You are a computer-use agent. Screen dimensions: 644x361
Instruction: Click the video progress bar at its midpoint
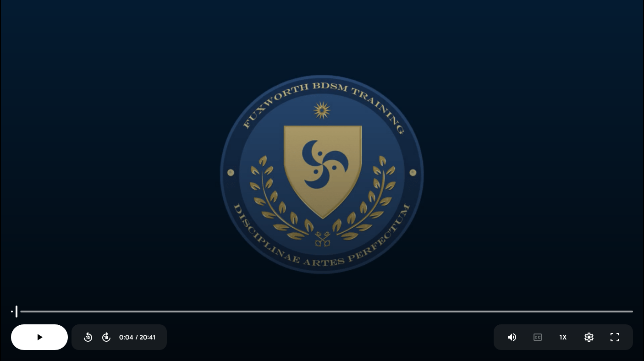point(322,312)
